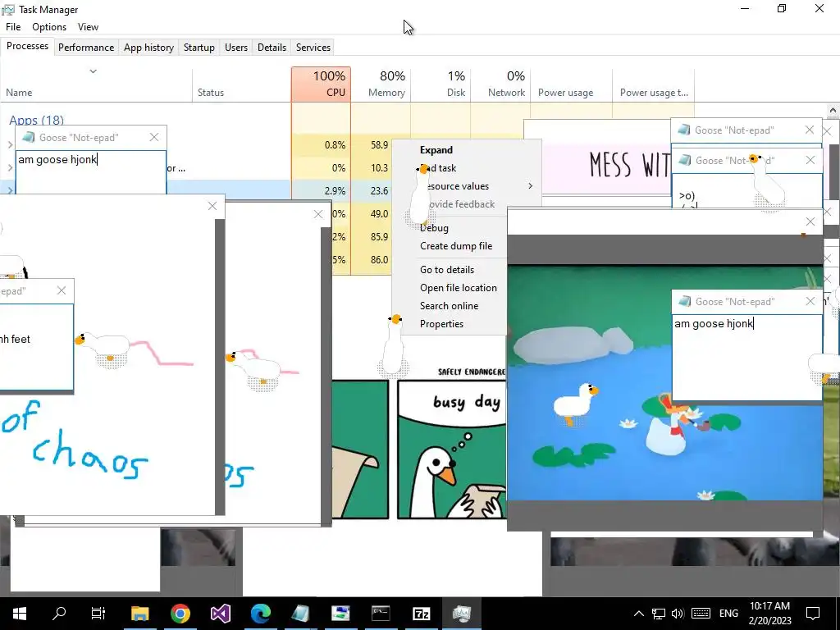
Task: Click the busy day goose comic panel
Action: pos(452,450)
